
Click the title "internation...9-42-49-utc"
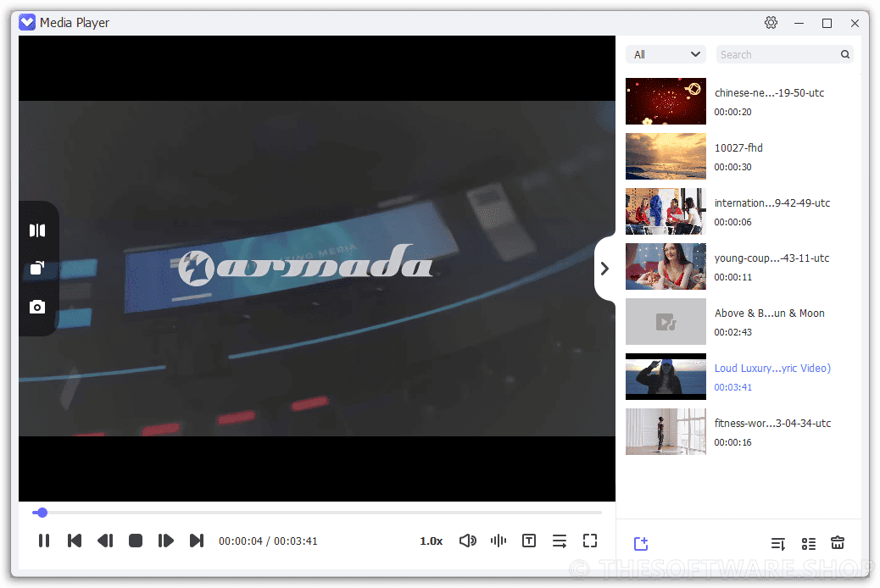772,203
